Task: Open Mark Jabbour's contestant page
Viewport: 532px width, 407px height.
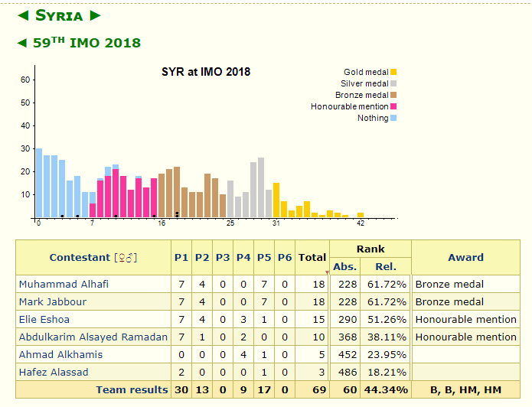Action: pyautogui.click(x=52, y=301)
